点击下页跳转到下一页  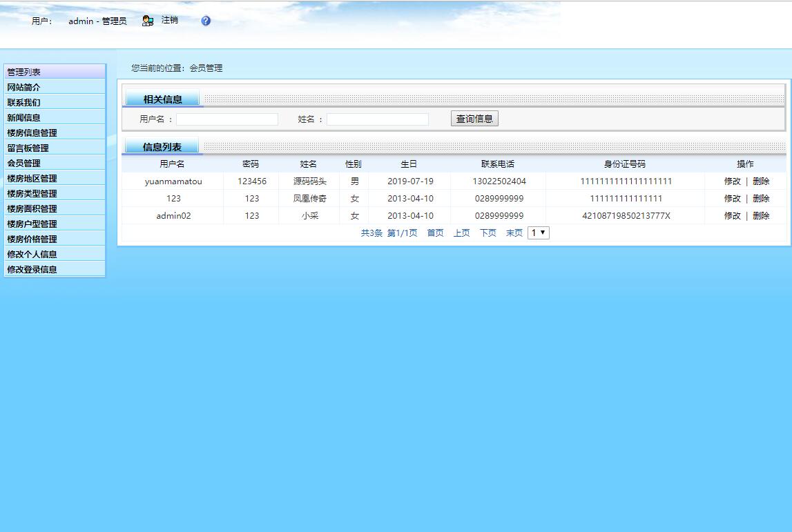click(487, 233)
